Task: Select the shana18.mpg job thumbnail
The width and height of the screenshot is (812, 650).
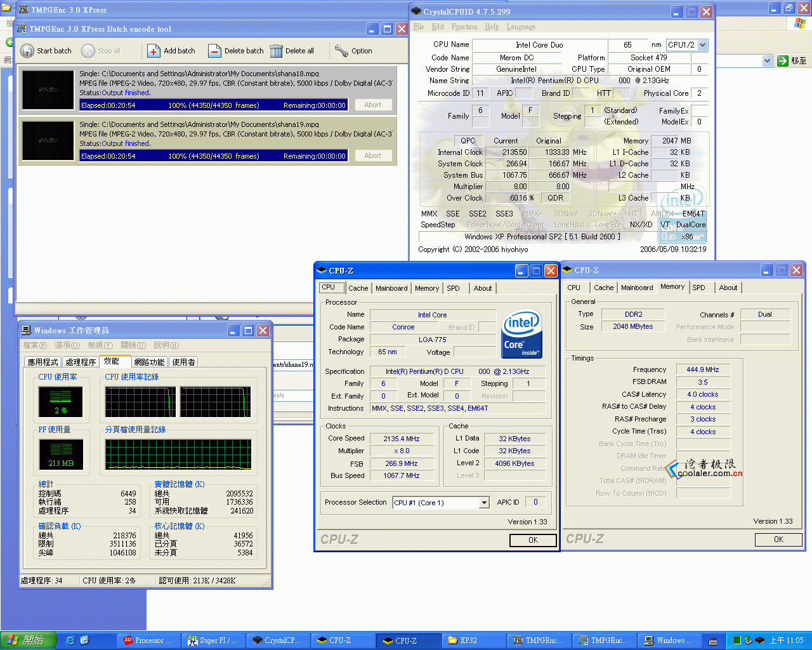Action: coord(48,90)
